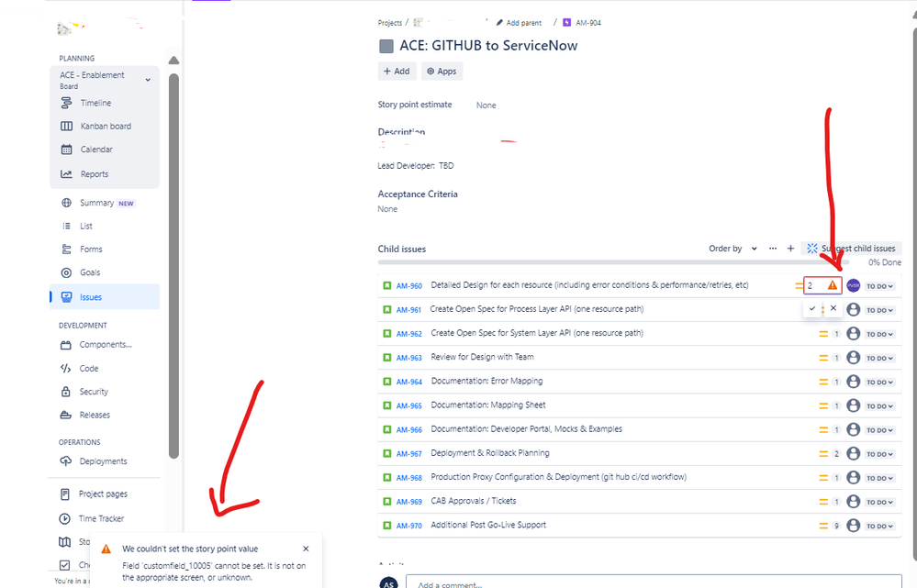Open Reports in the sidebar

(x=95, y=174)
